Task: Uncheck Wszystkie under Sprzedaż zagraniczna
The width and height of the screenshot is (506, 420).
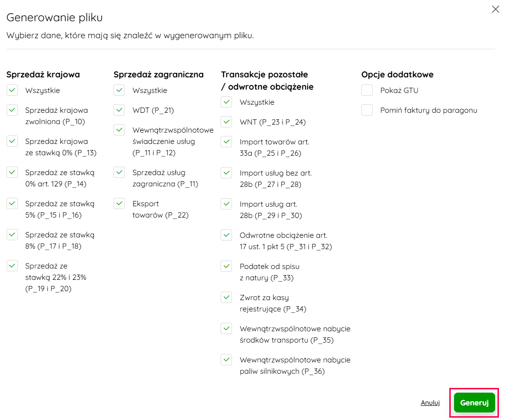Action: (x=119, y=90)
